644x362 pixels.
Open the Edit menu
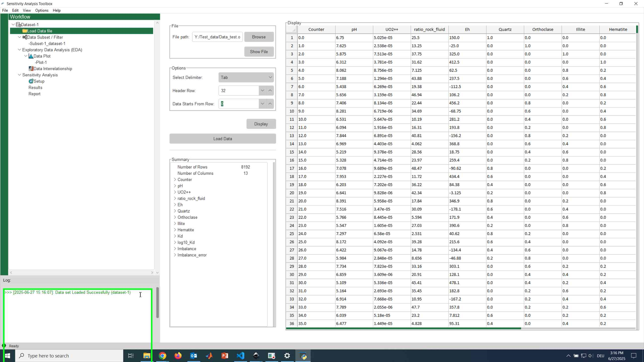pyautogui.click(x=15, y=10)
